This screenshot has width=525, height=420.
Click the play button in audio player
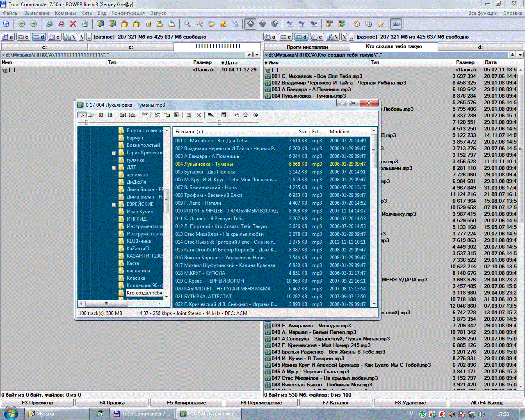[x=82, y=115]
